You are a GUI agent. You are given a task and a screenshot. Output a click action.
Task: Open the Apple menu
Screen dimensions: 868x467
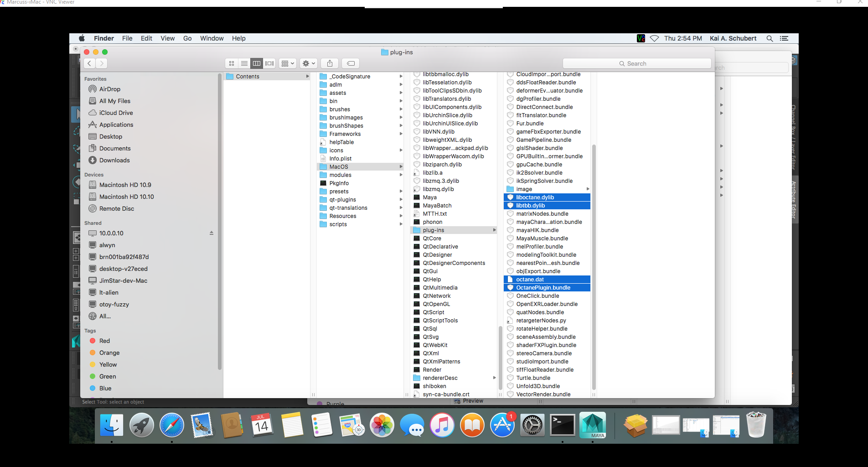pyautogui.click(x=82, y=38)
